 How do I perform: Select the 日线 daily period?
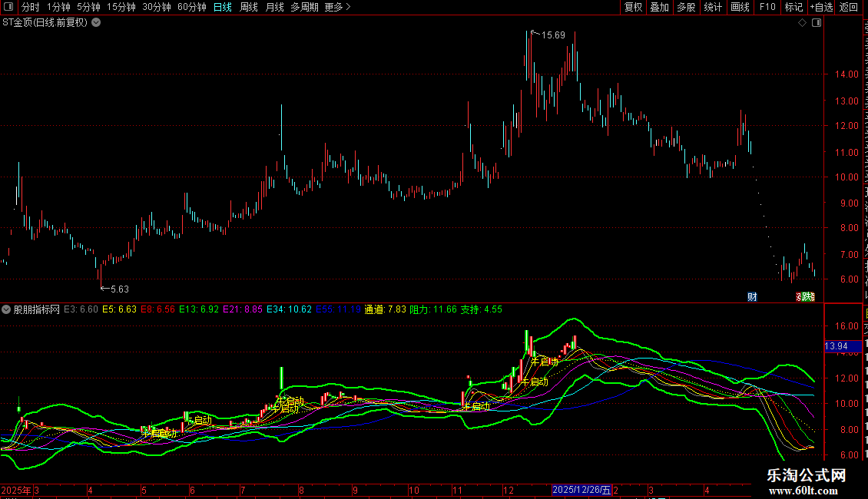[x=223, y=7]
